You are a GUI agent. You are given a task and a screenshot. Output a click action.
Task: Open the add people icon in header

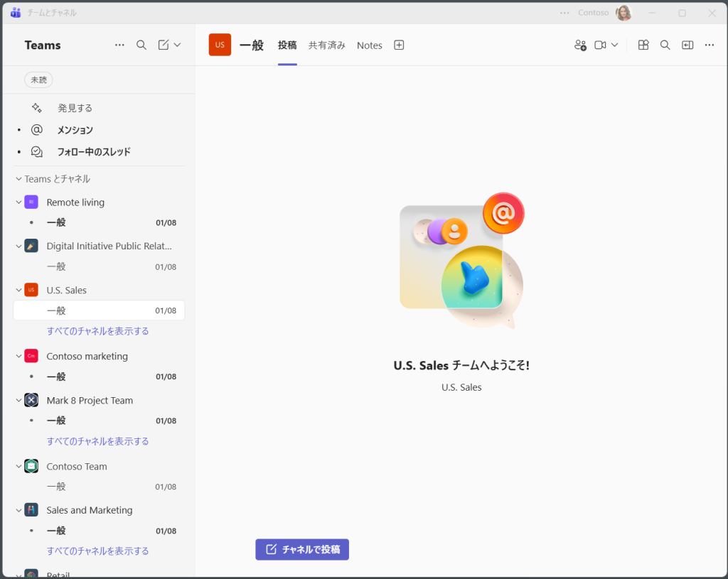(580, 45)
